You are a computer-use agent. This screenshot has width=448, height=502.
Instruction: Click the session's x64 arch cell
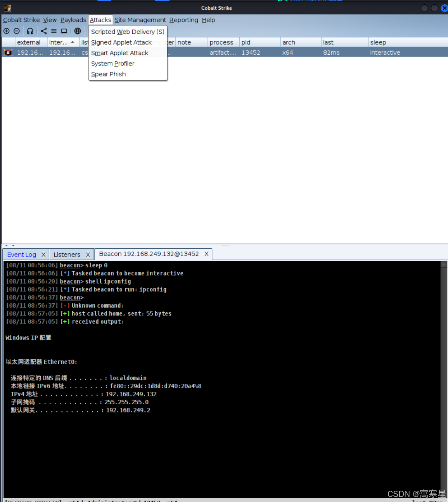(x=288, y=52)
